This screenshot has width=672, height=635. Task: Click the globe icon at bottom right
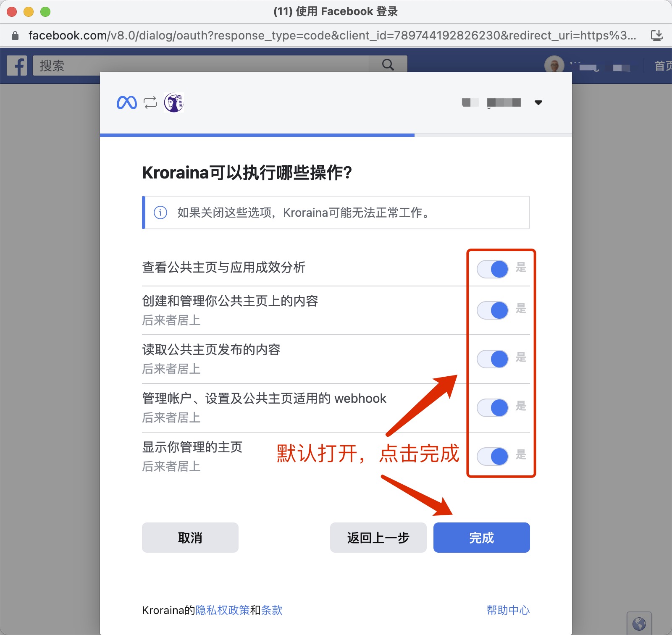(639, 624)
